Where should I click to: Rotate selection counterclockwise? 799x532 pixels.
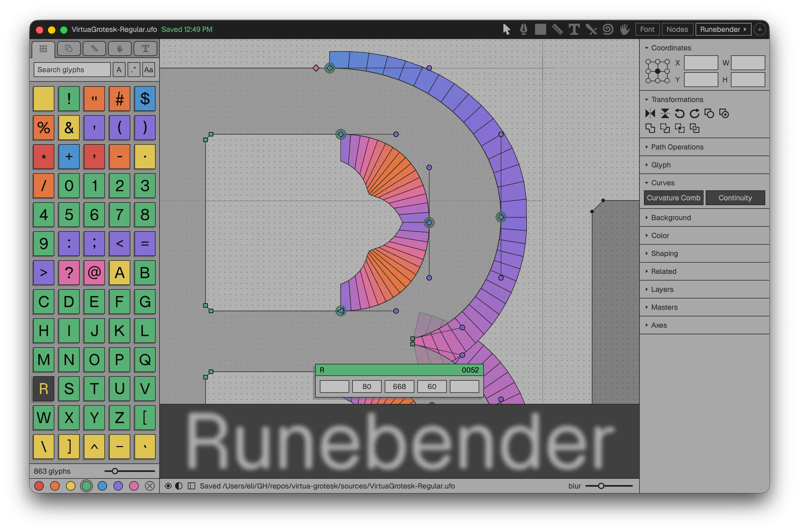click(680, 113)
